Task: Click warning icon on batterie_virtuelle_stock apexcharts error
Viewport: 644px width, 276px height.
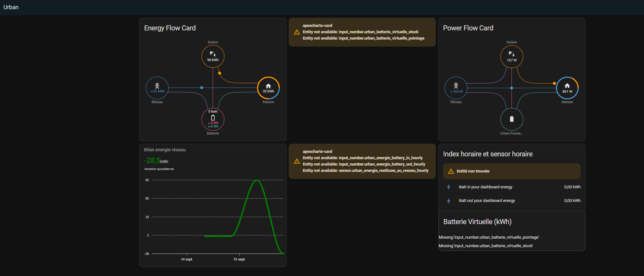Action: [x=297, y=32]
